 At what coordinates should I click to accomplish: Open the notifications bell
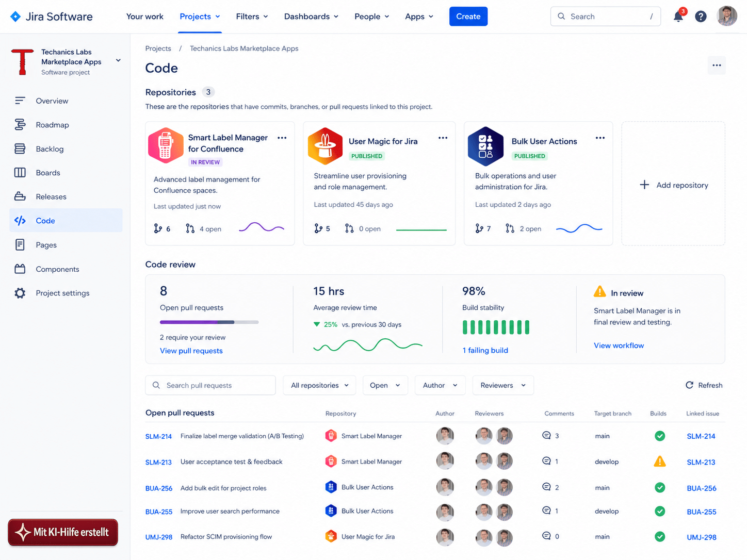point(678,17)
